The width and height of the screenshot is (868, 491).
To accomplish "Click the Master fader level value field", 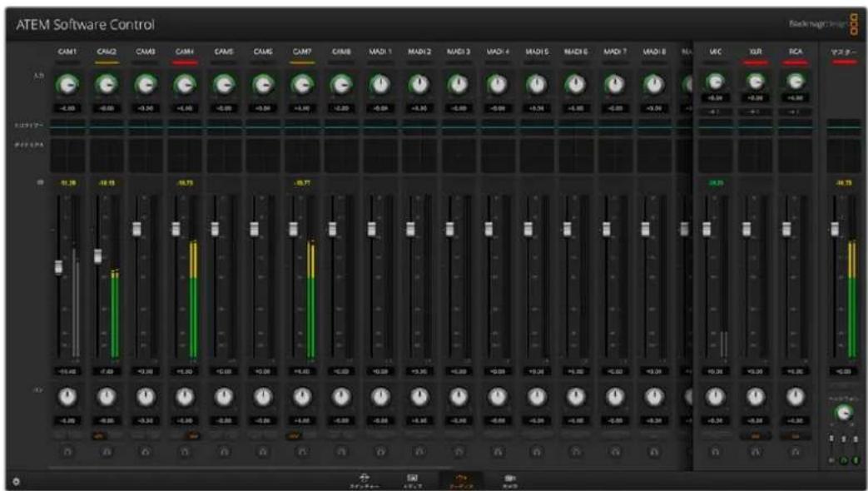I will click(x=844, y=371).
